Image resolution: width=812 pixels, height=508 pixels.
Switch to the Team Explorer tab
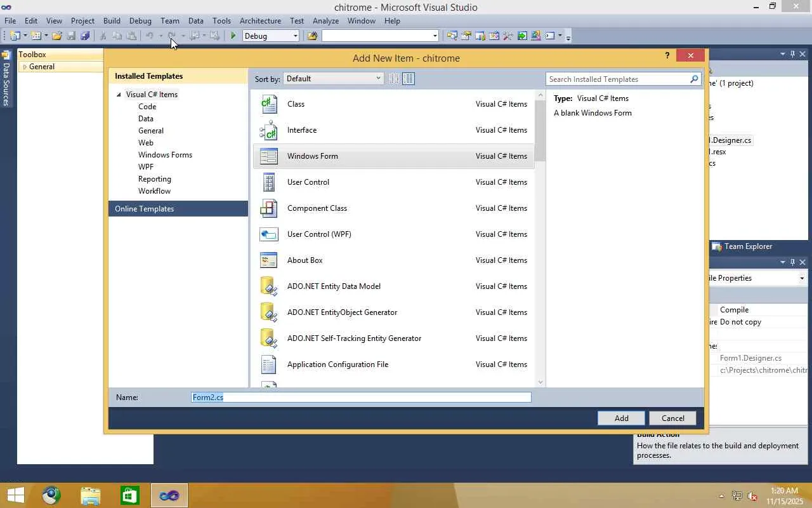(x=742, y=246)
